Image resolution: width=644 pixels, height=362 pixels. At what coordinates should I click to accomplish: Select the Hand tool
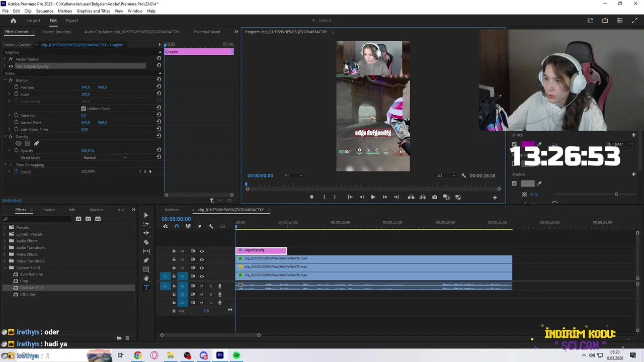146,279
